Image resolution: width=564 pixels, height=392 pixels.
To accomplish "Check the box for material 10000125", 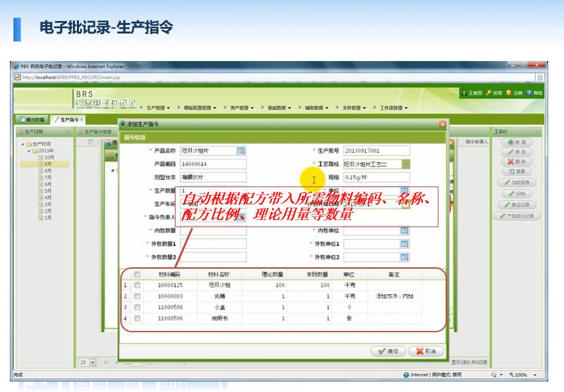I will (137, 286).
